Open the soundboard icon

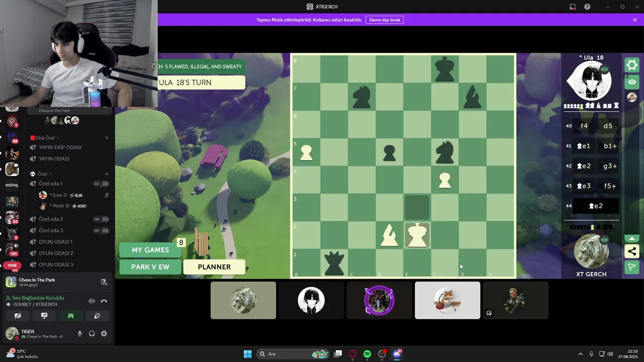click(x=98, y=316)
